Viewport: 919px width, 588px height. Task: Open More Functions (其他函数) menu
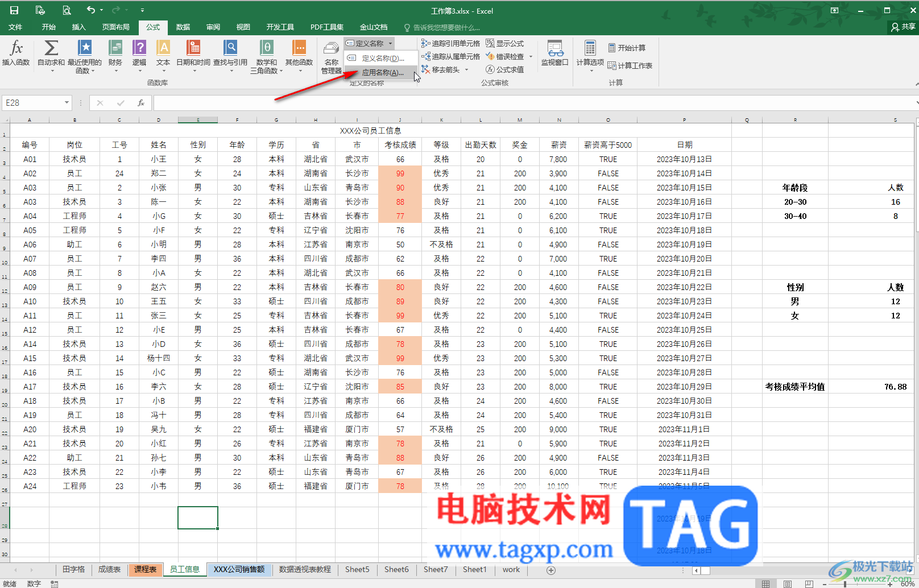(299, 56)
